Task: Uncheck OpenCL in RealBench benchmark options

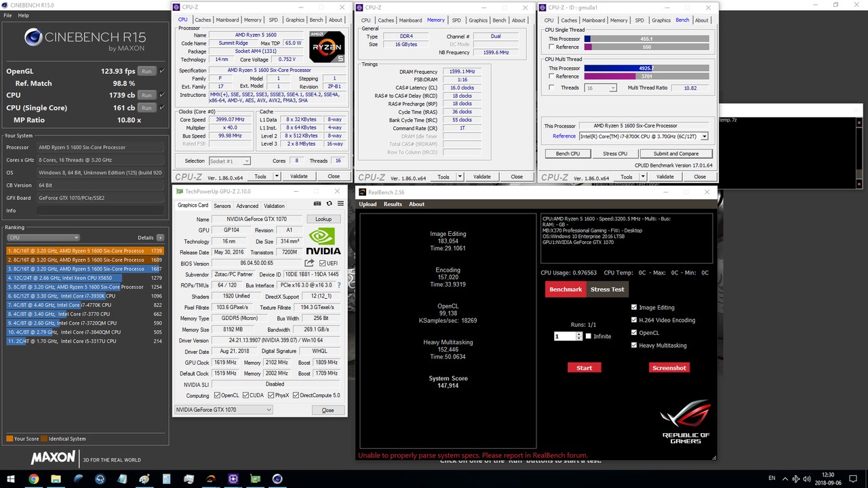Action: tap(635, 332)
